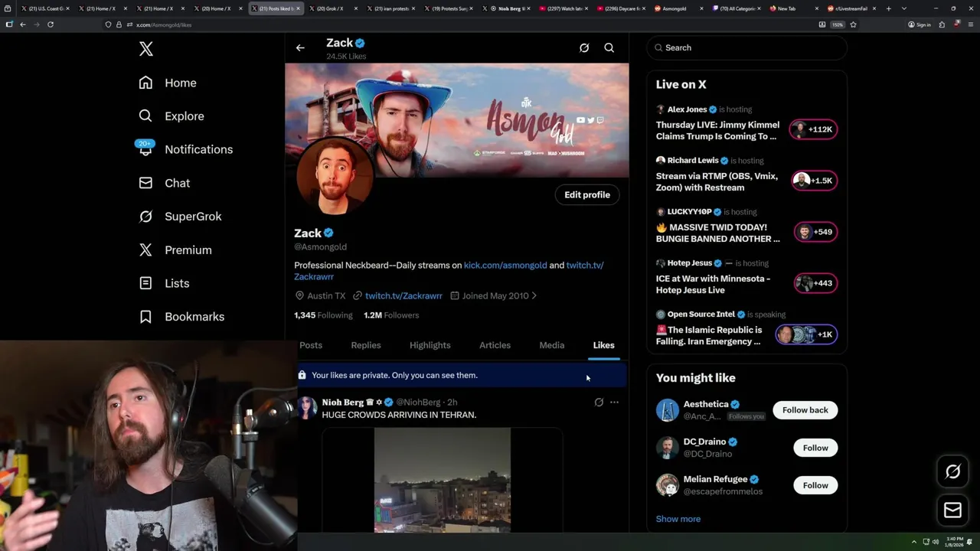This screenshot has width=980, height=551.
Task: Open the twitch.tv/Zackrawrr profile website link
Action: click(x=403, y=295)
